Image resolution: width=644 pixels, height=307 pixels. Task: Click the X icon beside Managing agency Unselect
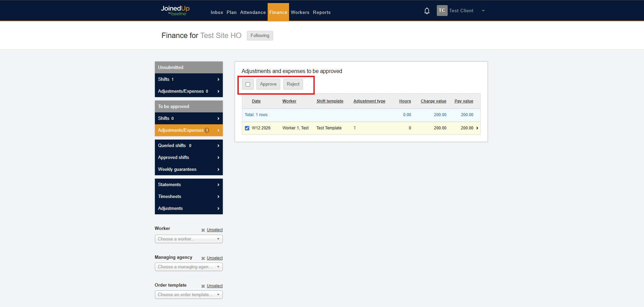click(x=203, y=258)
